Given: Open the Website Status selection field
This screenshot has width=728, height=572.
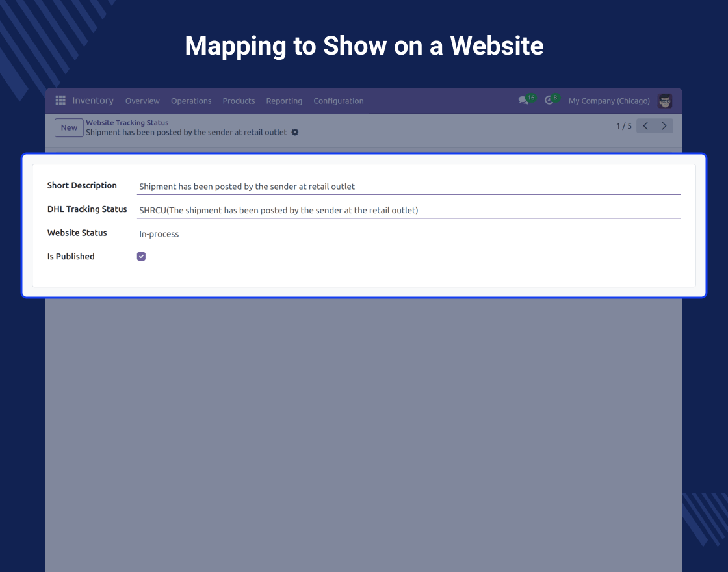Looking at the screenshot, I should point(408,234).
